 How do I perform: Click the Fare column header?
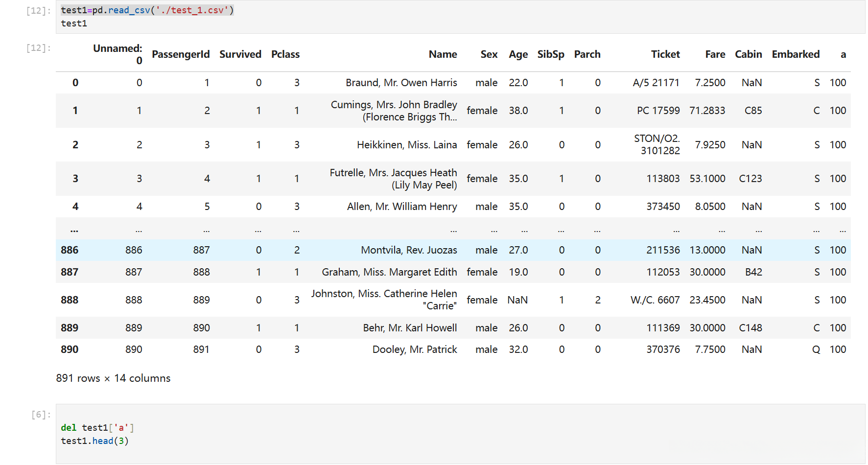point(715,54)
